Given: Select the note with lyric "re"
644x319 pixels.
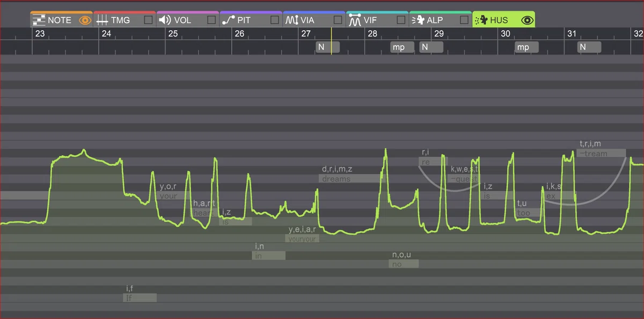Looking at the screenshot, I should point(433,162).
